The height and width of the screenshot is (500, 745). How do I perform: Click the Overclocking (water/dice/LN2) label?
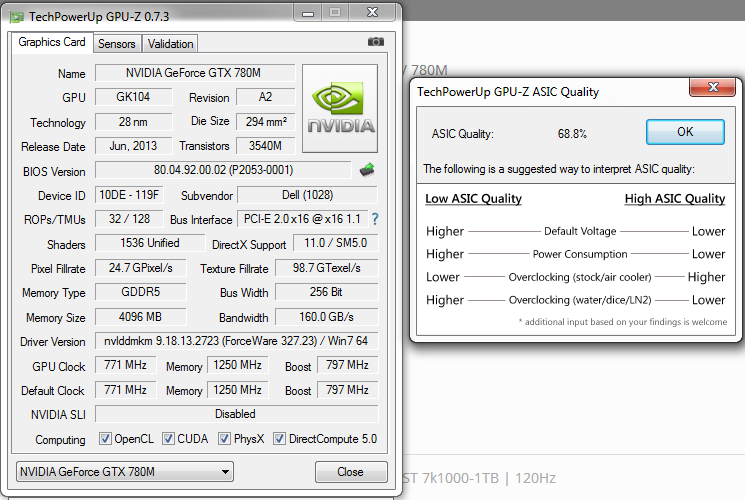[x=580, y=300]
